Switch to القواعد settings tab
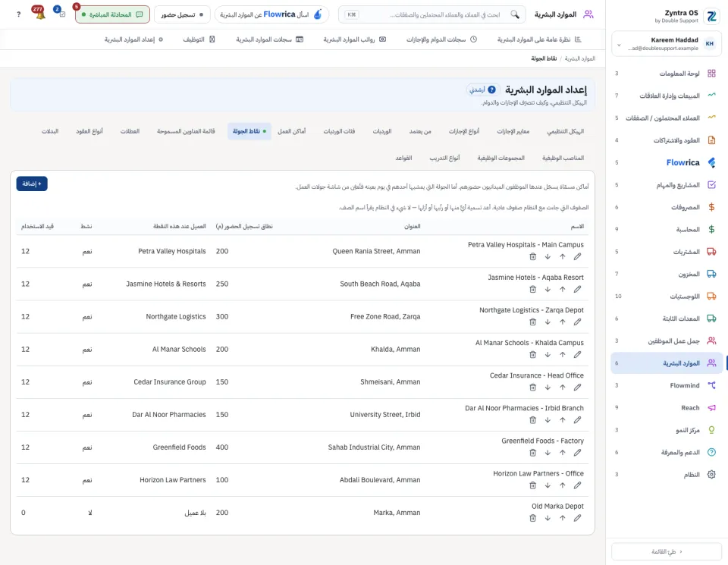The width and height of the screenshot is (728, 565). point(403,158)
